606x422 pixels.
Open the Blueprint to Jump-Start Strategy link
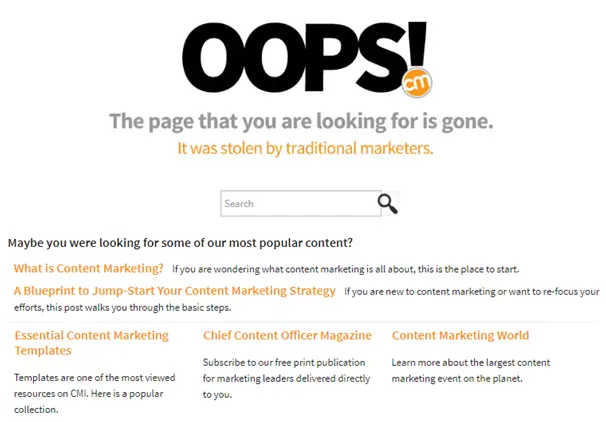174,291
